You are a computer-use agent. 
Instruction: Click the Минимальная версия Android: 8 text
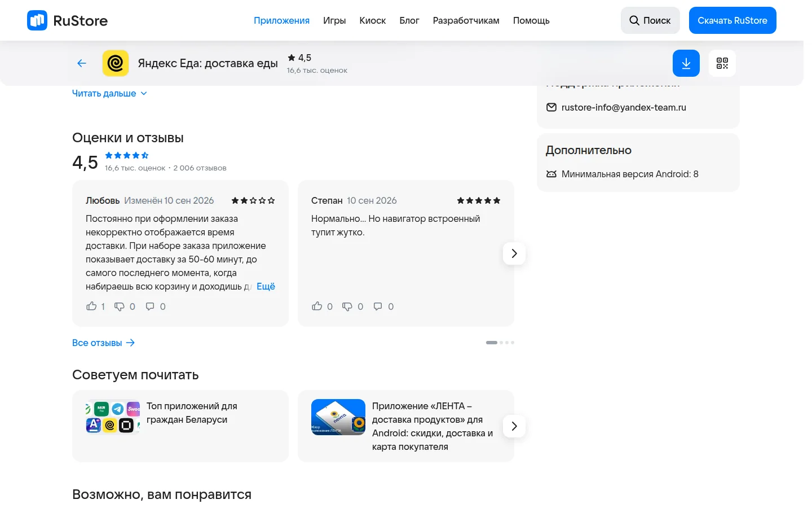[x=630, y=174]
